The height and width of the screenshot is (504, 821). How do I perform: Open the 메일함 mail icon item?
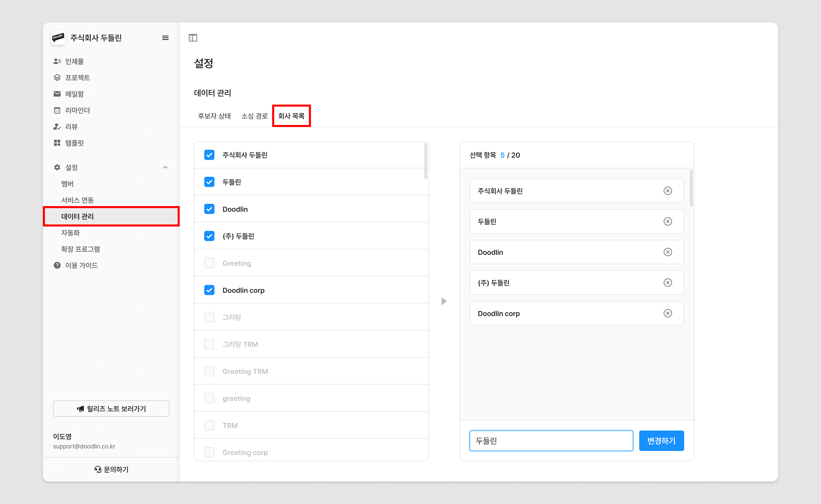click(x=74, y=94)
